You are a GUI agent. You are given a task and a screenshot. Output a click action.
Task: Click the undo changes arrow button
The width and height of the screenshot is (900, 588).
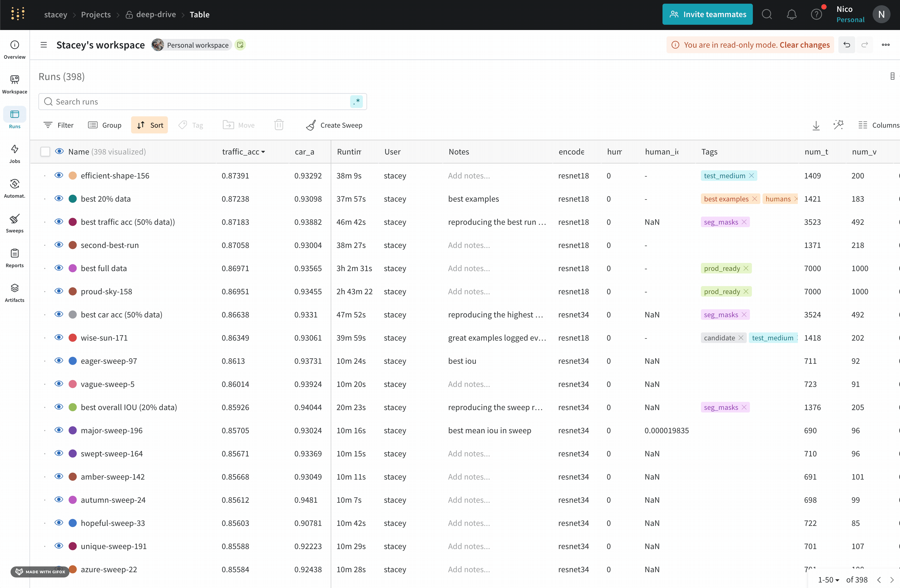pyautogui.click(x=846, y=44)
